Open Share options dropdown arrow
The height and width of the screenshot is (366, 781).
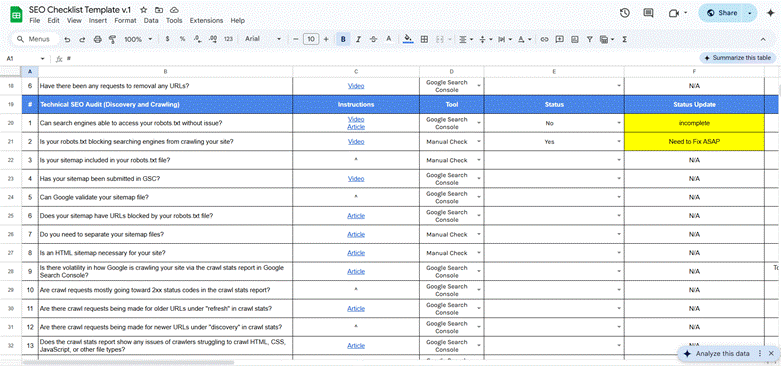point(750,13)
